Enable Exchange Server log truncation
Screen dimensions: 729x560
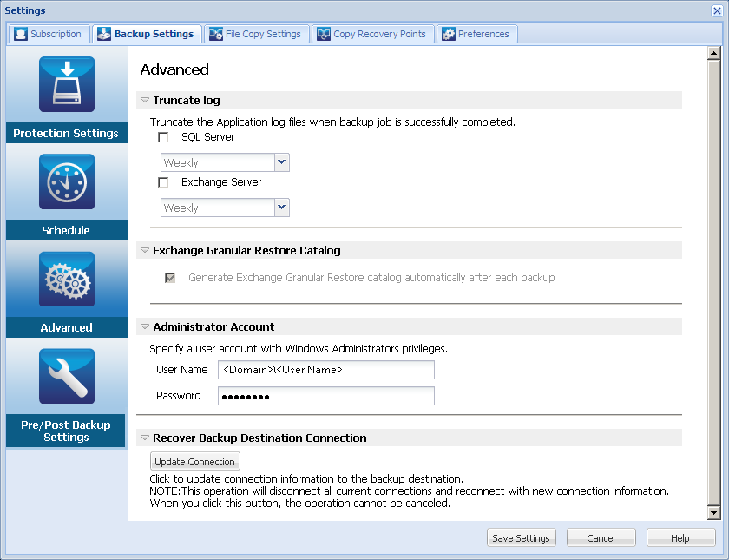162,182
